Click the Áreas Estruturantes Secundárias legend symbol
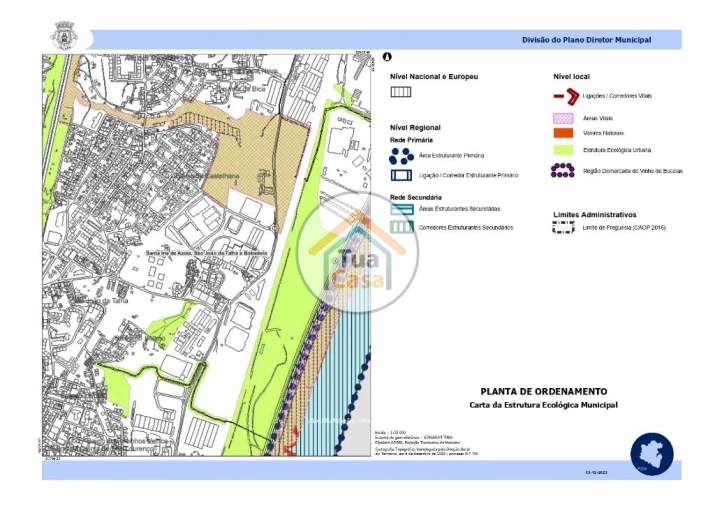This screenshot has width=715, height=506. (x=401, y=210)
